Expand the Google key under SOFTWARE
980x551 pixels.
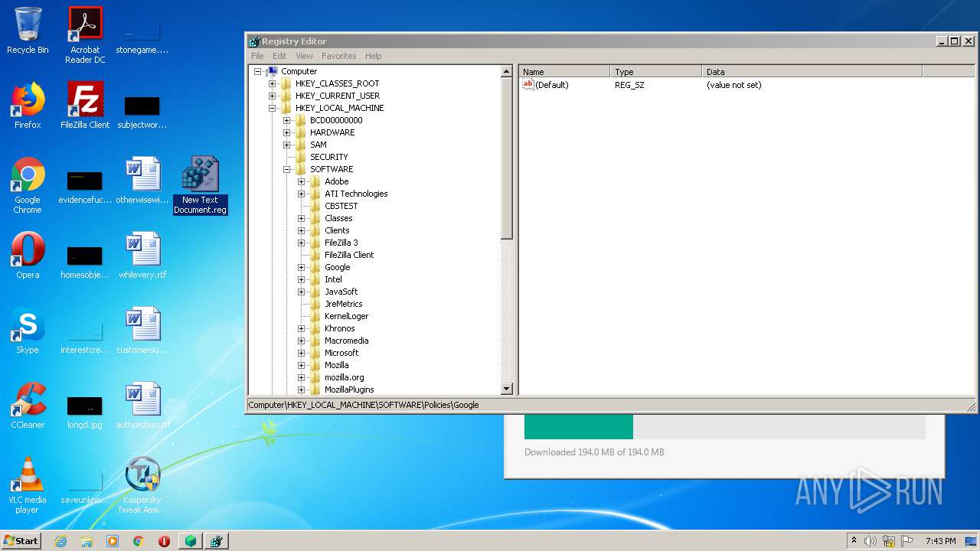coord(301,267)
